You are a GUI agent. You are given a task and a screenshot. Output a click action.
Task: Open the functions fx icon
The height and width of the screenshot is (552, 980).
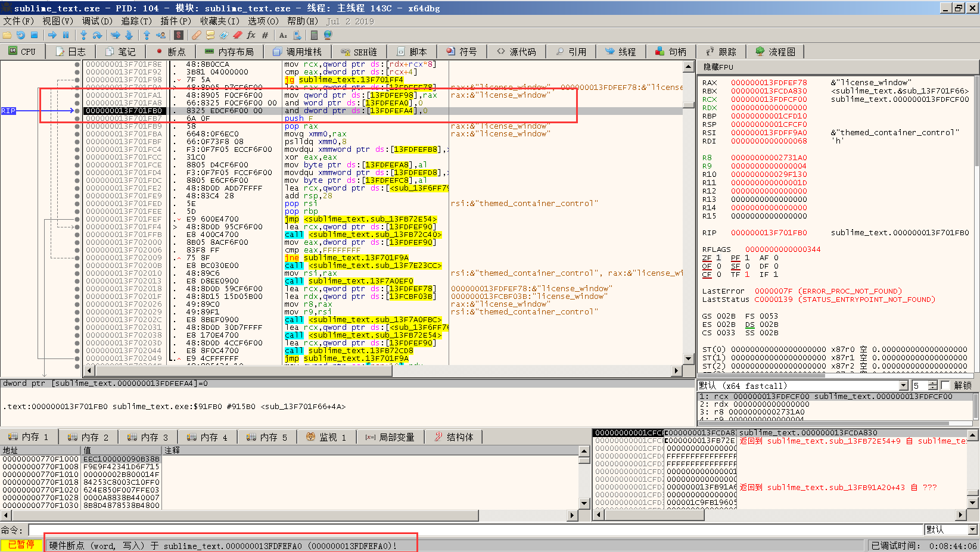pyautogui.click(x=251, y=36)
